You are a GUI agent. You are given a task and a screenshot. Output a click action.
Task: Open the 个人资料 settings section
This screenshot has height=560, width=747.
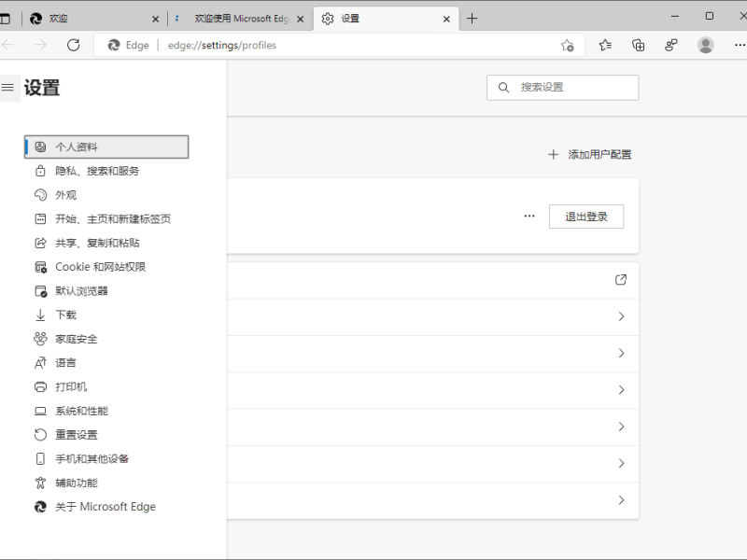coord(106,147)
